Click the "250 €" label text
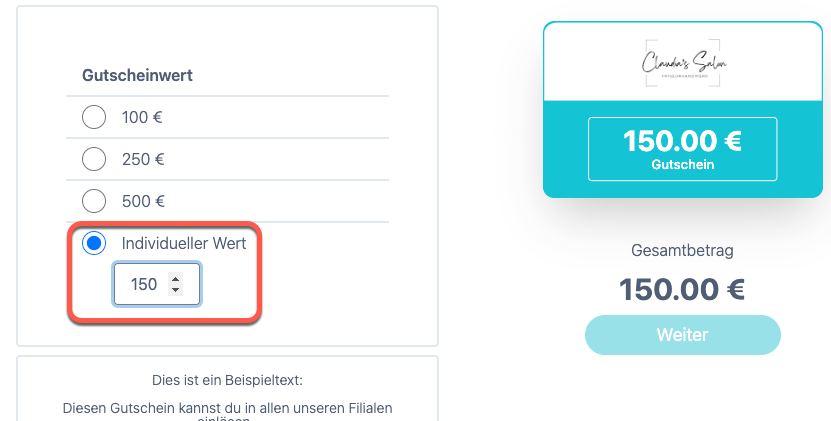831x421 pixels. point(143,159)
